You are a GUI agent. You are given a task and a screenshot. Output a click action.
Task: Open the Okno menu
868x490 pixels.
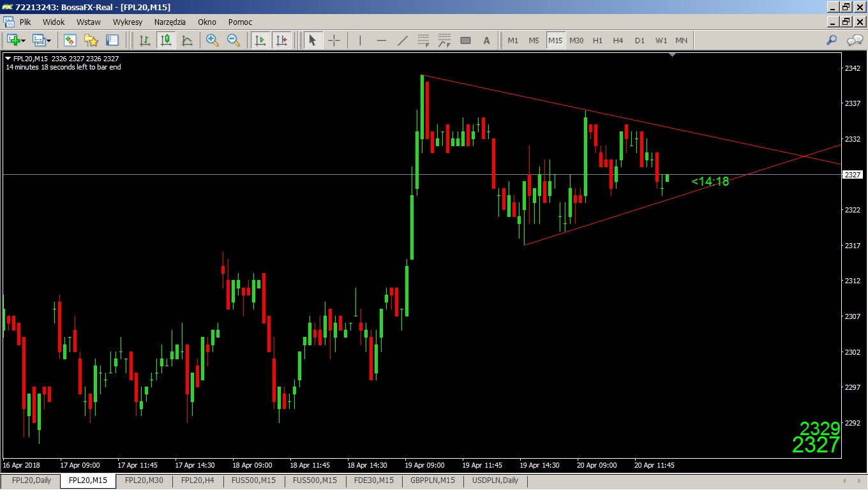[207, 22]
